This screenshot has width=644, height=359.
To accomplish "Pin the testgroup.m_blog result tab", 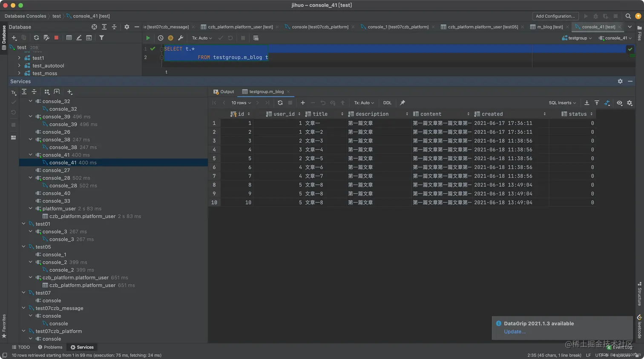I will click(x=402, y=103).
